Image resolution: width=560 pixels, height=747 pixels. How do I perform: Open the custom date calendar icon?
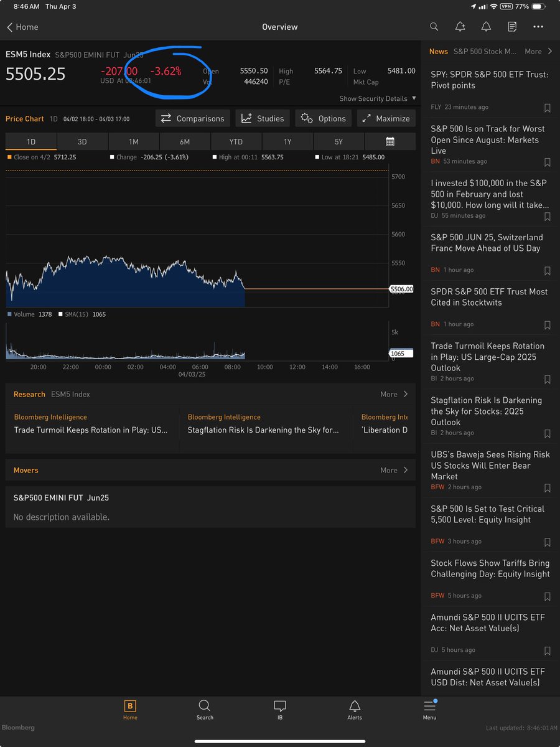tap(390, 141)
